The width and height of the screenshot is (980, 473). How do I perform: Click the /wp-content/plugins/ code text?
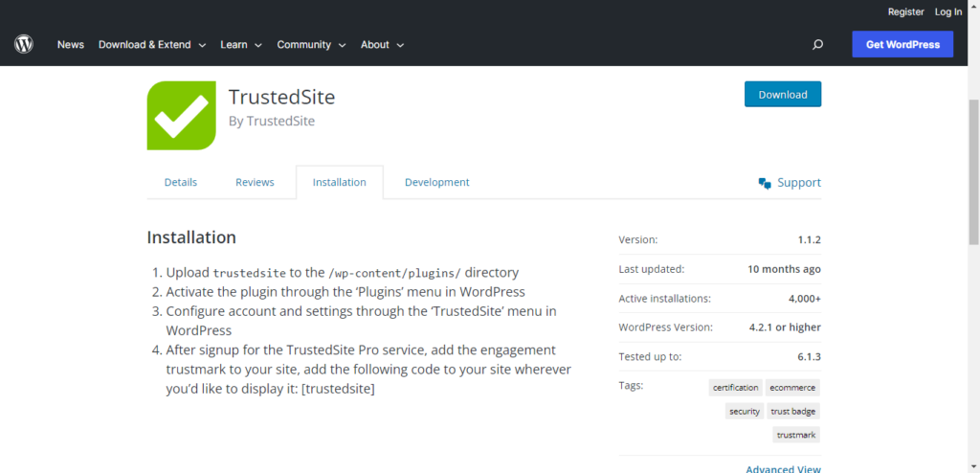click(394, 273)
